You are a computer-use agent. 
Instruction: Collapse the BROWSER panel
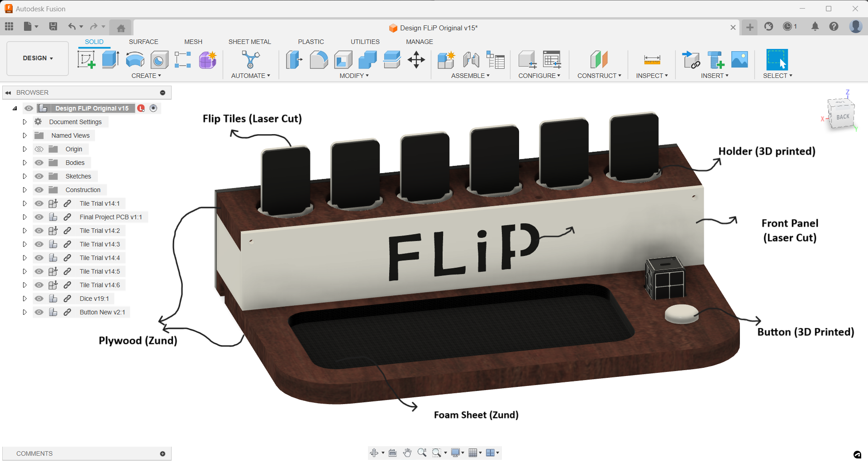(x=8, y=92)
